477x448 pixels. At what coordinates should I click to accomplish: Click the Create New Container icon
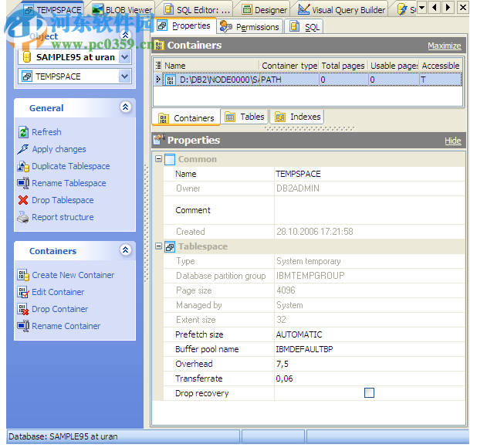pyautogui.click(x=23, y=275)
